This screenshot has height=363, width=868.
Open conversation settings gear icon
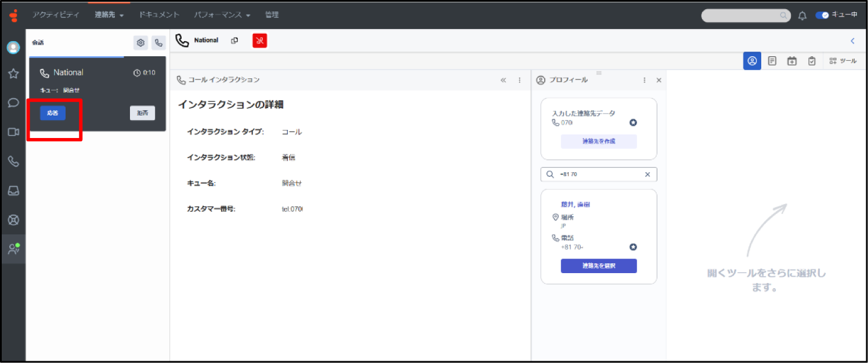[140, 42]
